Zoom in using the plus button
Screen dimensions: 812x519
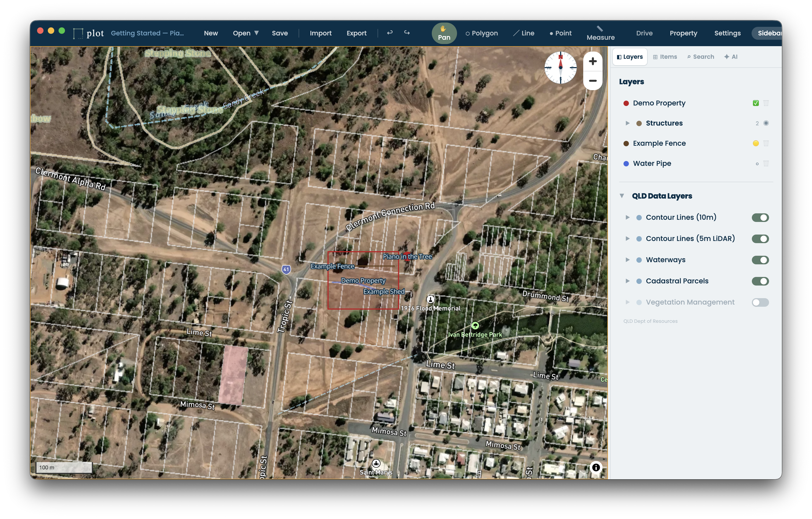point(593,61)
